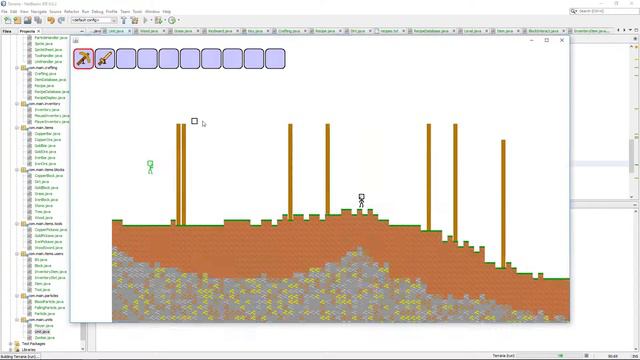640x360 pixels.
Task: Collapse the com.main.items.tools package
Action: [x=17, y=224]
